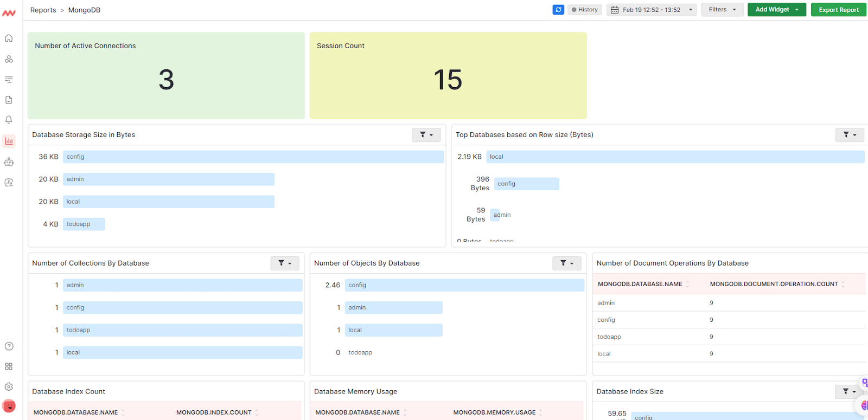Open the APM traces lines icon in sidebar
Screen dimensions: 868x420
click(x=9, y=80)
